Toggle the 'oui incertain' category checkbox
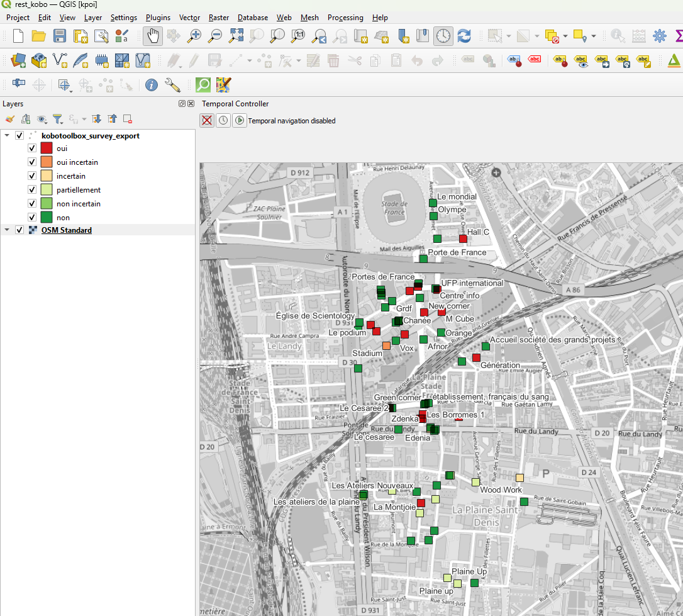The width and height of the screenshot is (683, 616). coord(32,162)
